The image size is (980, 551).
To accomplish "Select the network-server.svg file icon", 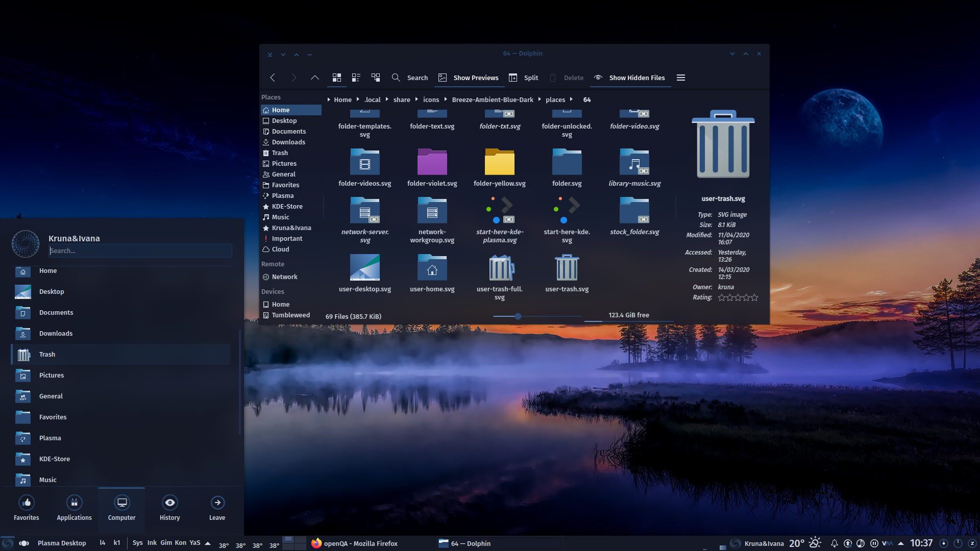I will tap(364, 210).
